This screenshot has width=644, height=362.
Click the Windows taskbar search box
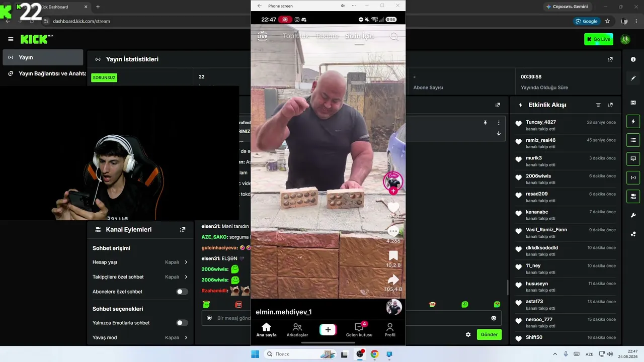pos(300,354)
